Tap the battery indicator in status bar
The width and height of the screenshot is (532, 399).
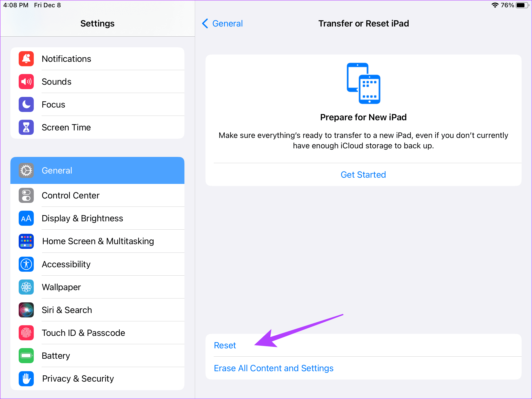coord(522,5)
